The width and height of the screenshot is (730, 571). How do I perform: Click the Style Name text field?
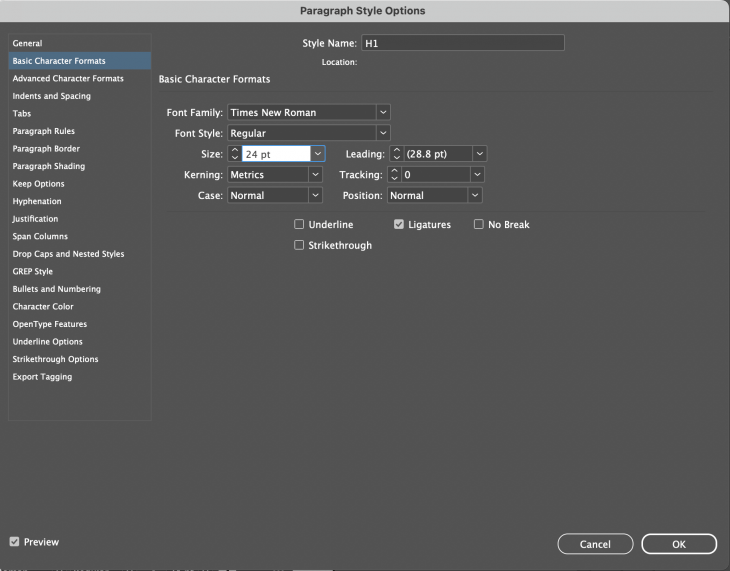(x=462, y=43)
